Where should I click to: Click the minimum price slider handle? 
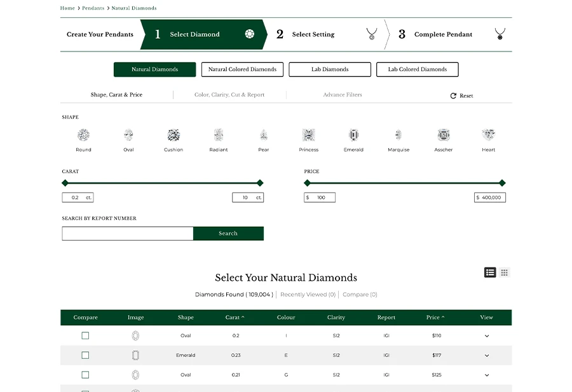click(307, 183)
